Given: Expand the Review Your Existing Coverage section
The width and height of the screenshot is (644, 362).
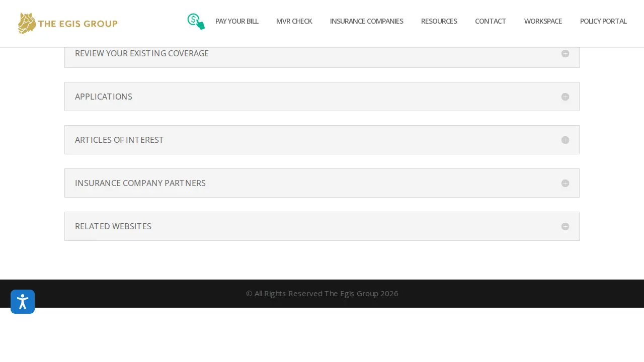Looking at the screenshot, I should coord(322,57).
